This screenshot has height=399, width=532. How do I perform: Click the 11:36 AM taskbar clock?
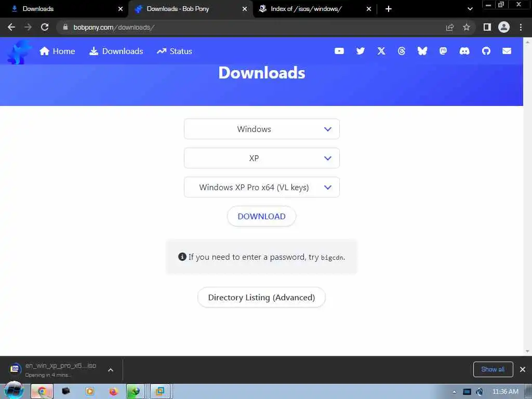pos(505,392)
